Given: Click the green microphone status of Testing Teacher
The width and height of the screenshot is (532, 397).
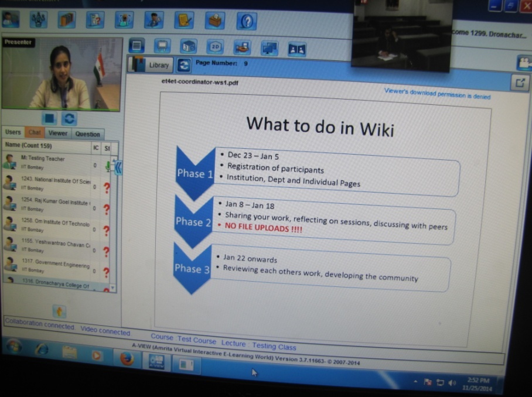Looking at the screenshot, I should (108, 166).
